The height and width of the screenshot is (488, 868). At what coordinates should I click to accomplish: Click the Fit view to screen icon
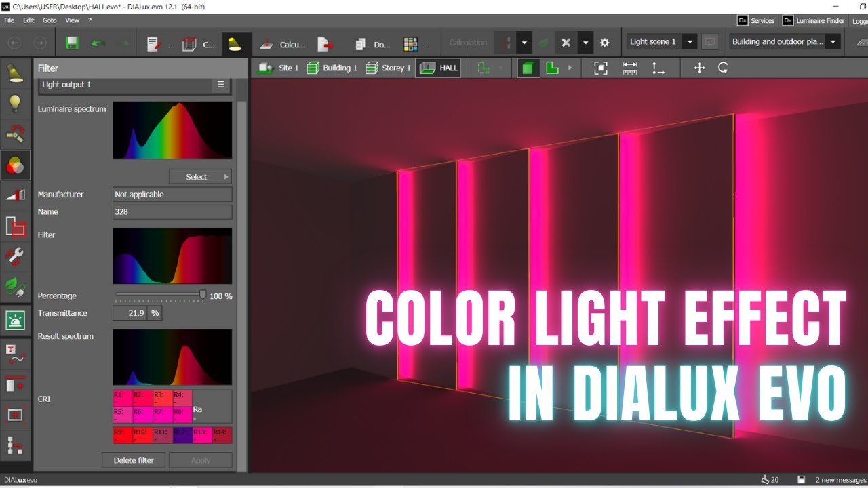click(x=601, y=68)
